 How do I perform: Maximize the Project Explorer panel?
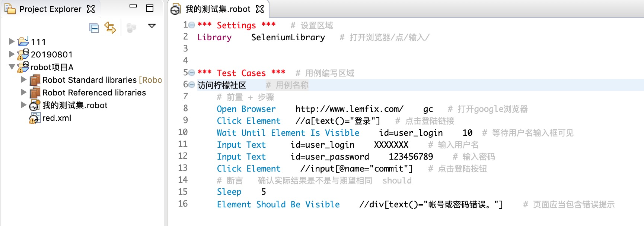click(150, 8)
